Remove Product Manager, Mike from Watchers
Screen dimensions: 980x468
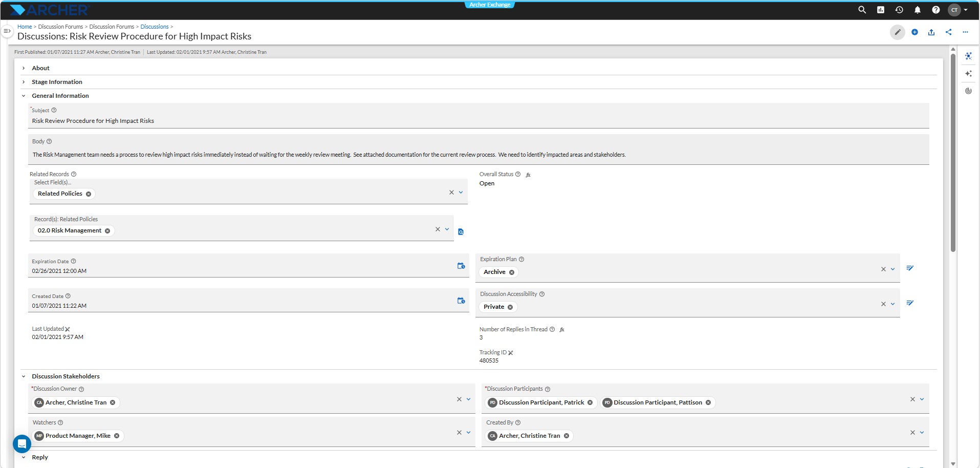point(117,436)
